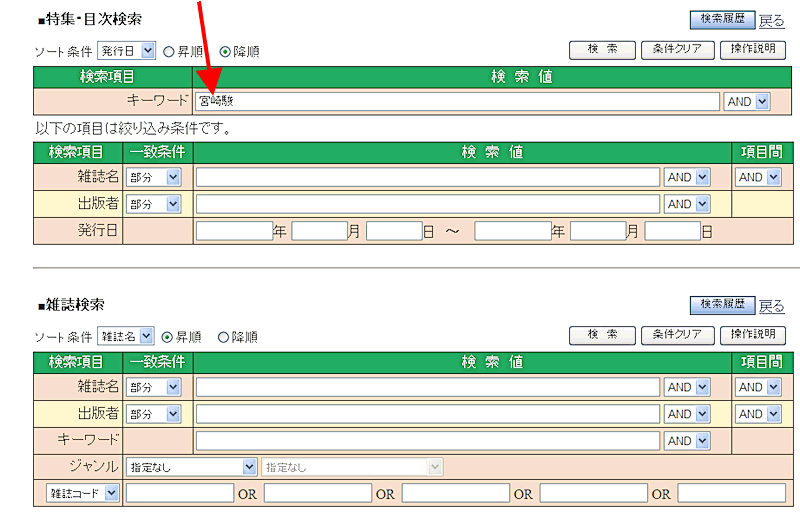This screenshot has height=519, width=800.
Task: Open AND dropdown beside 宮崎駿 keyword field
Action: (747, 102)
